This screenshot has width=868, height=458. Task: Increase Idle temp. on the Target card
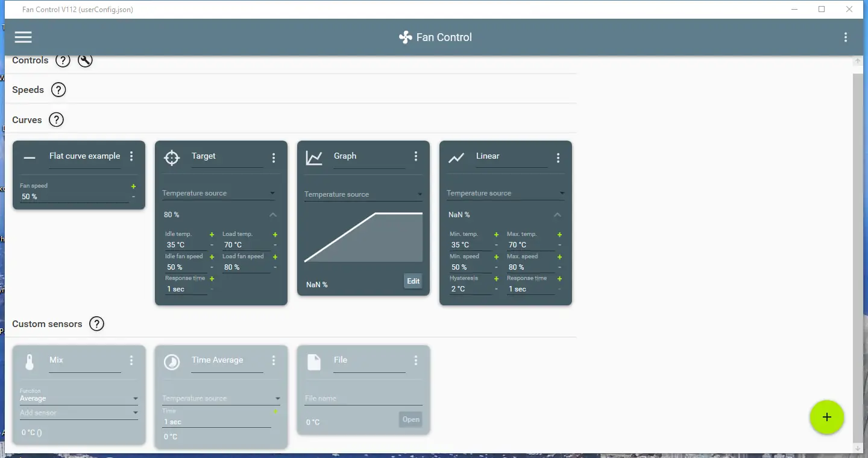[212, 234]
